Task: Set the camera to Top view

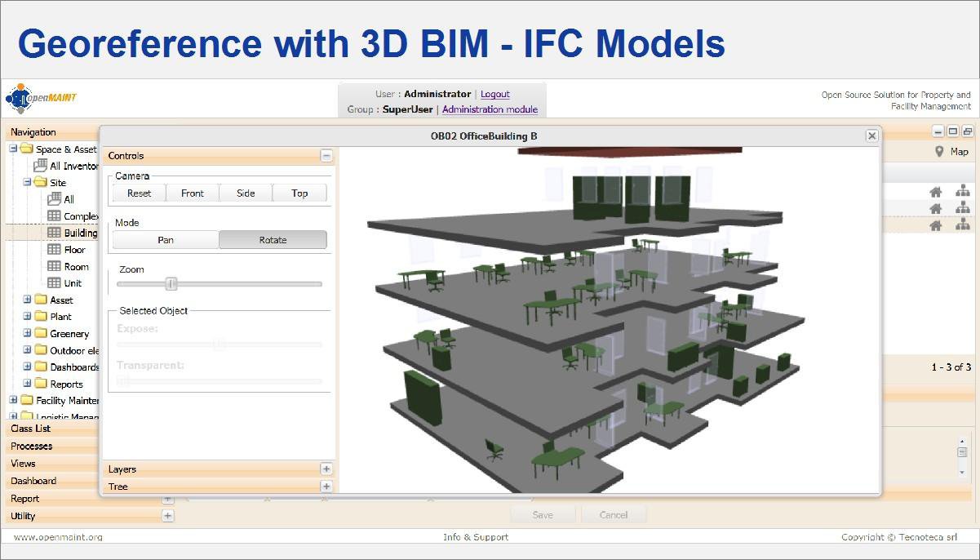Action: coord(299,193)
